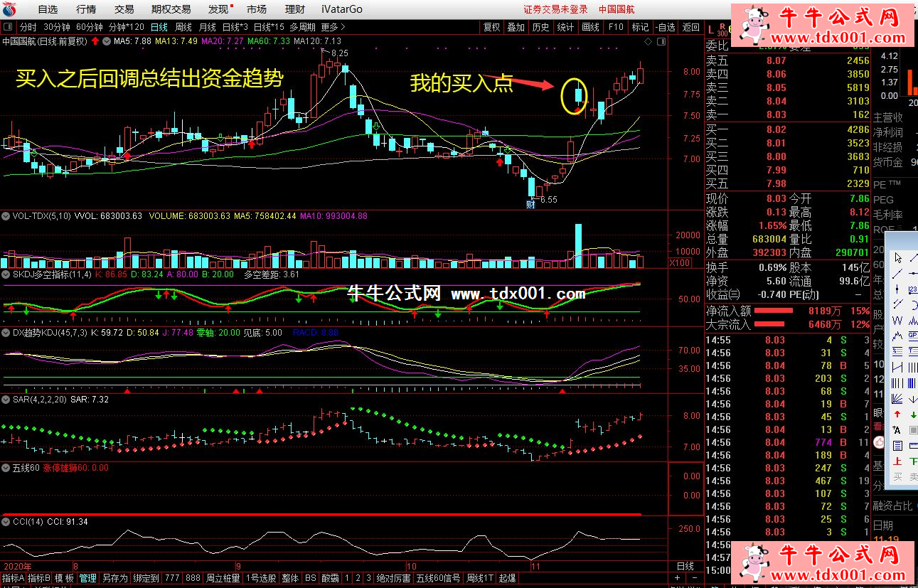Viewport: 918px width, 588px height.
Task: Toggle the sidebar panel icon beside 分时
Action: coord(8,27)
